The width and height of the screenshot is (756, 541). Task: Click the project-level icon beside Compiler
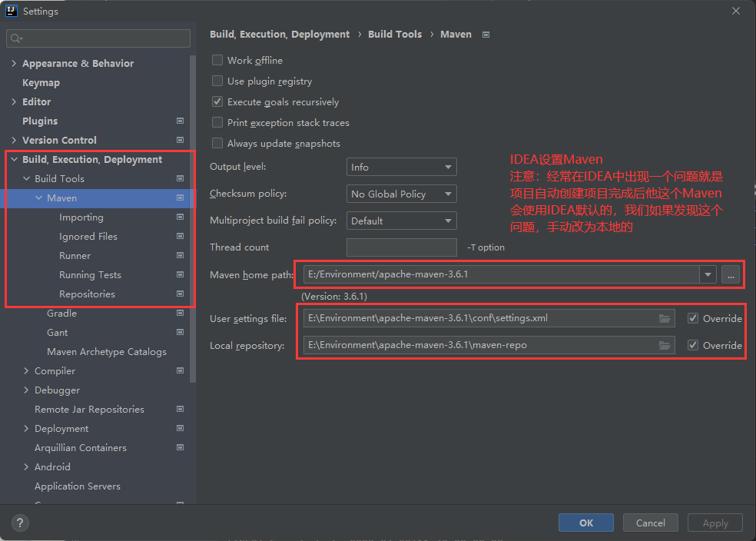pos(181,371)
